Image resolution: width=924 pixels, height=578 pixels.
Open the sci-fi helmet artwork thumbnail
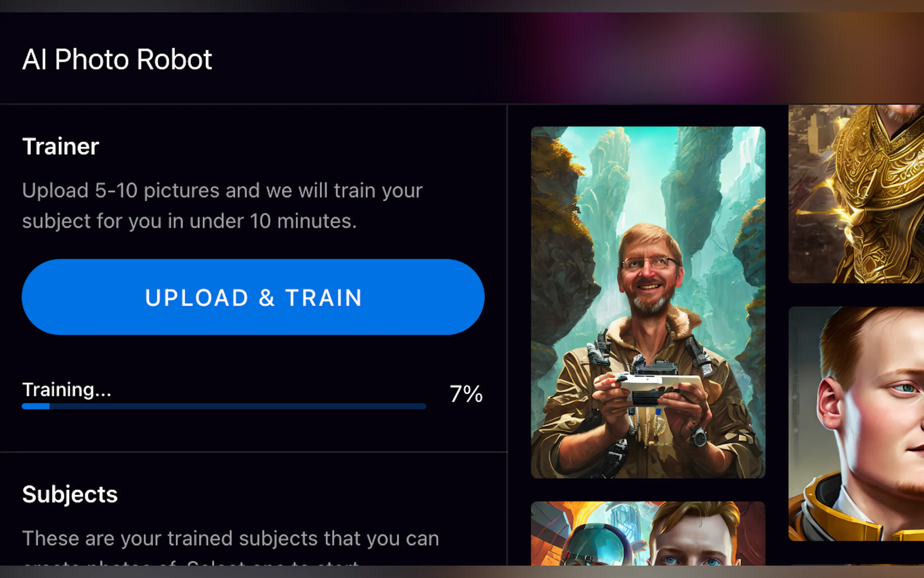[648, 534]
